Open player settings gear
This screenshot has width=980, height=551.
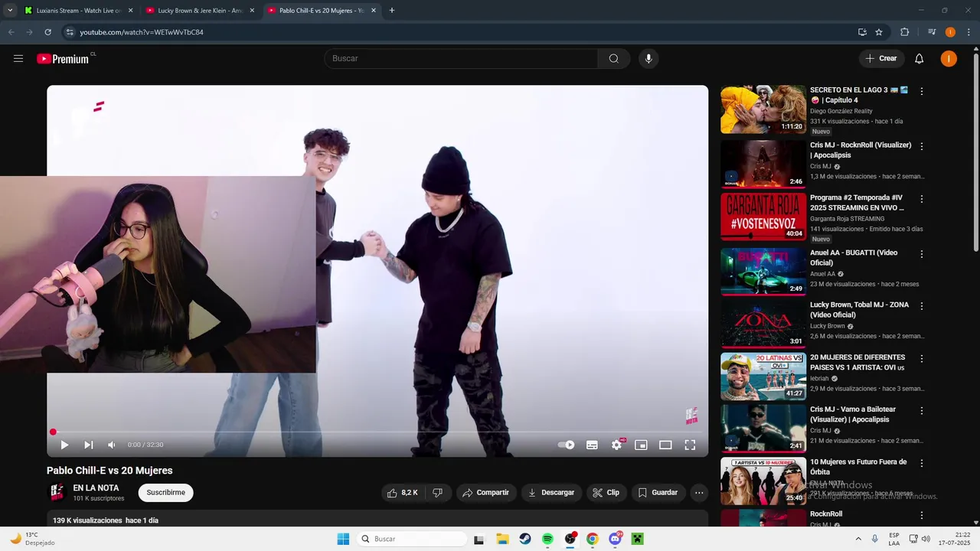point(616,445)
